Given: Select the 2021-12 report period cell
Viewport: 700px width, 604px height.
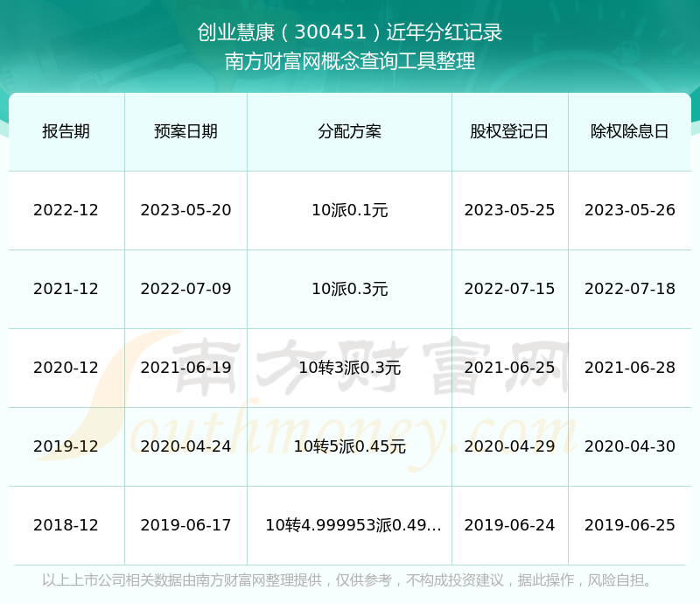Looking at the screenshot, I should (x=66, y=289).
